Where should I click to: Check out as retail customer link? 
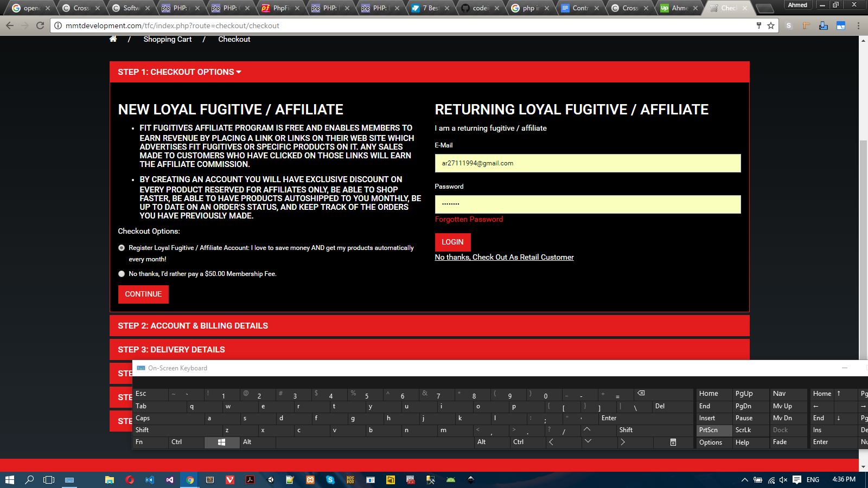point(504,257)
